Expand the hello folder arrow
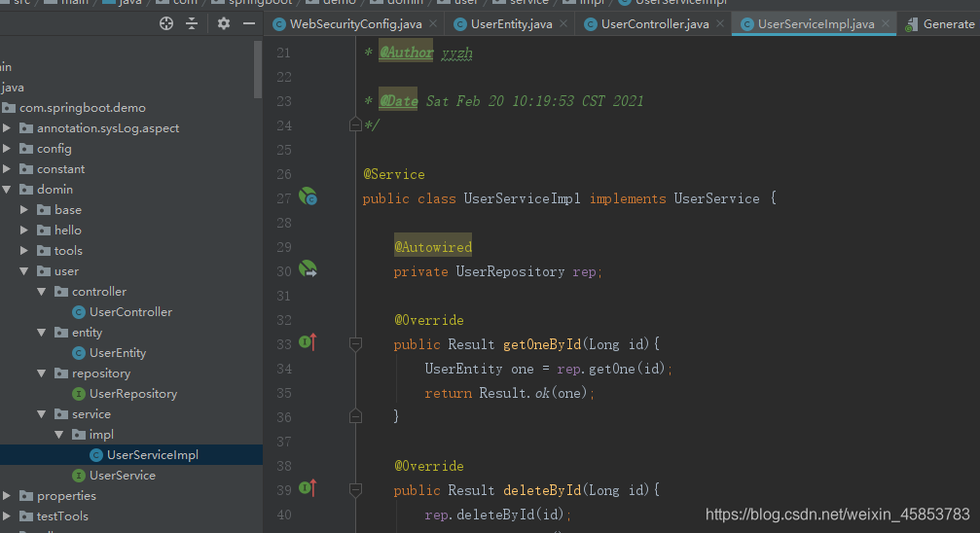This screenshot has width=980, height=533. point(24,230)
